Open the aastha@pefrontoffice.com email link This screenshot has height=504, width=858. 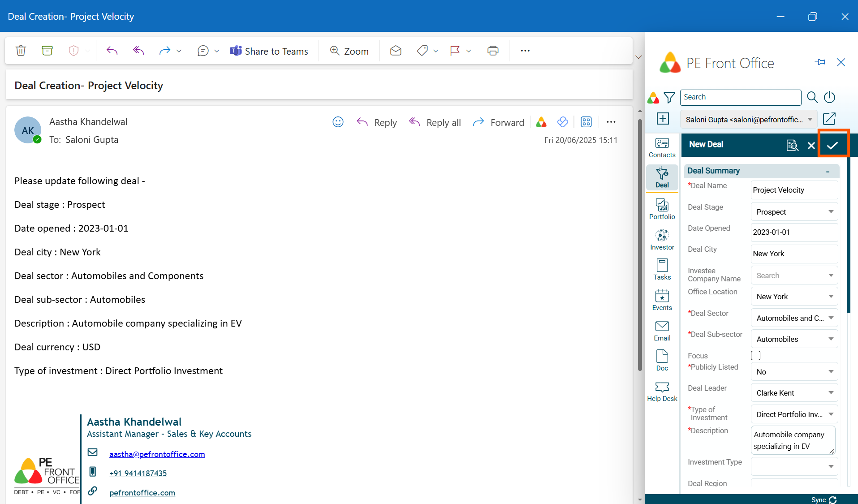pyautogui.click(x=157, y=454)
